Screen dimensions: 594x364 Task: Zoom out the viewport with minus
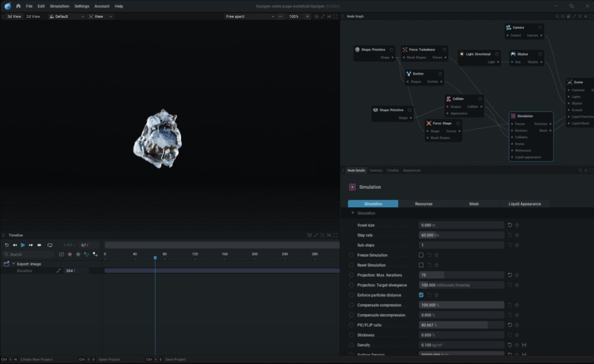(x=281, y=17)
